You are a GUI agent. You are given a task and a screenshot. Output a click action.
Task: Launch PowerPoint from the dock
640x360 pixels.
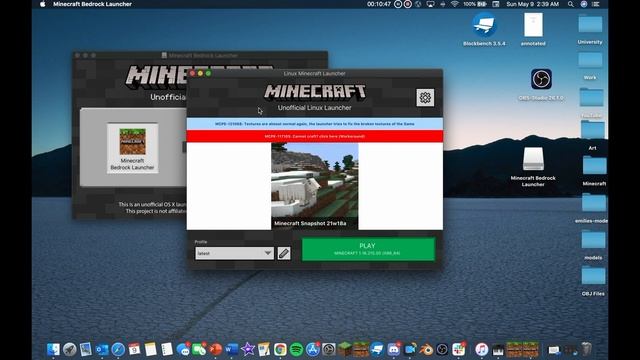tap(216, 350)
